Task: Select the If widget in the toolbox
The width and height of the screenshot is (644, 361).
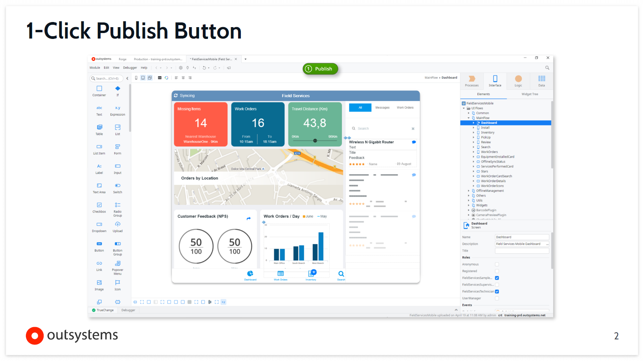Action: coord(117,91)
